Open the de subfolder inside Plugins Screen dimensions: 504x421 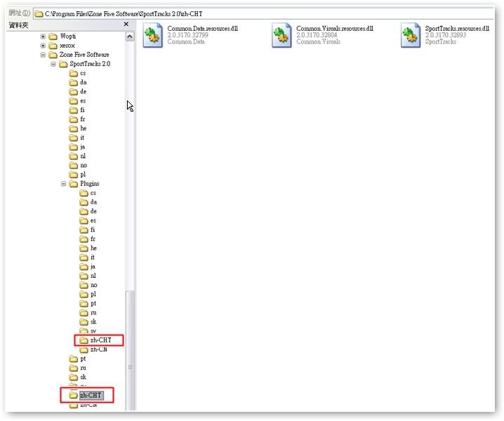[x=88, y=211]
